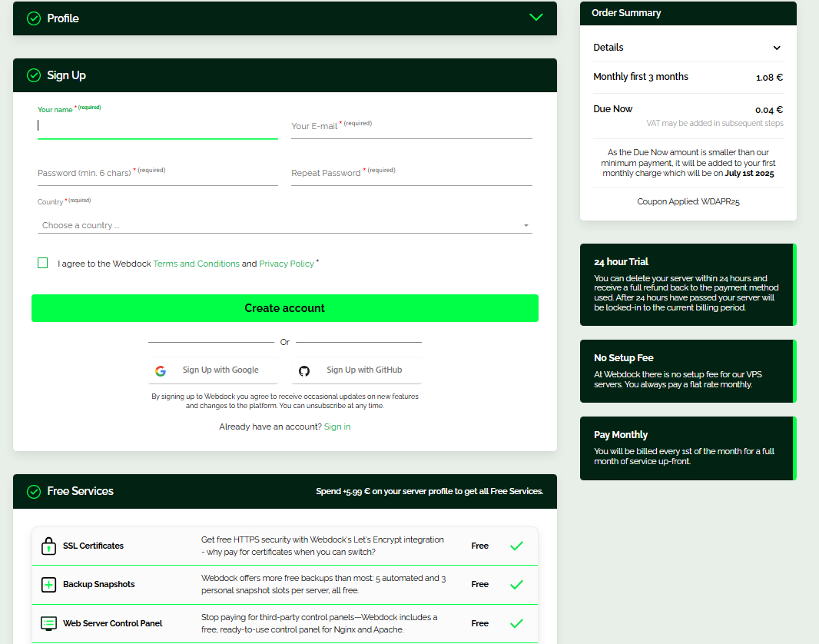The height and width of the screenshot is (644, 819).
Task: Focus the Repeat Password field
Action: click(412, 174)
